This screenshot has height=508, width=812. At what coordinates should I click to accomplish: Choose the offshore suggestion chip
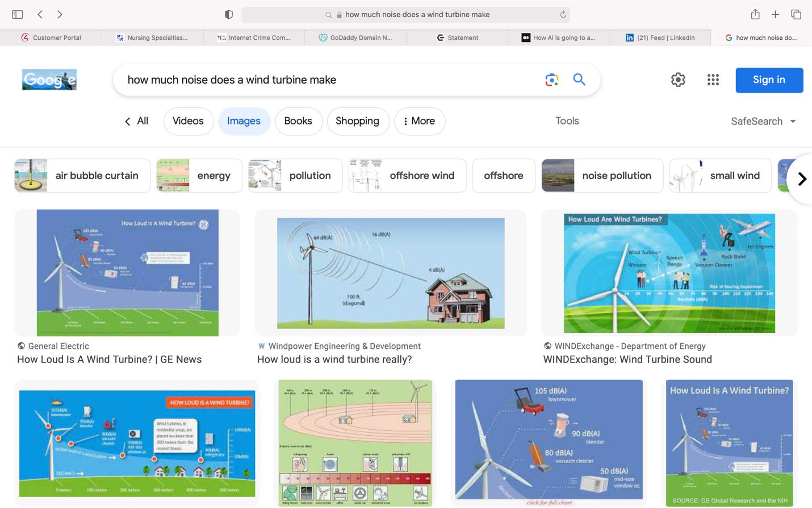click(x=504, y=176)
